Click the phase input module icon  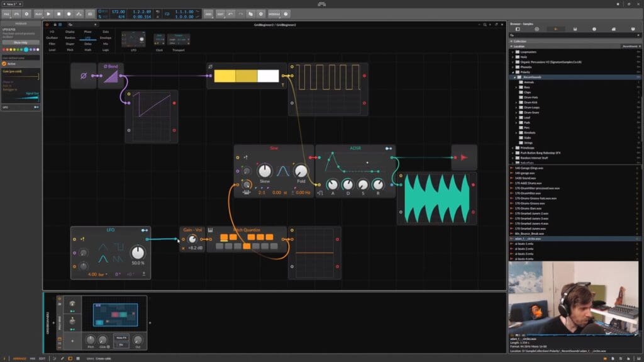coord(84,76)
